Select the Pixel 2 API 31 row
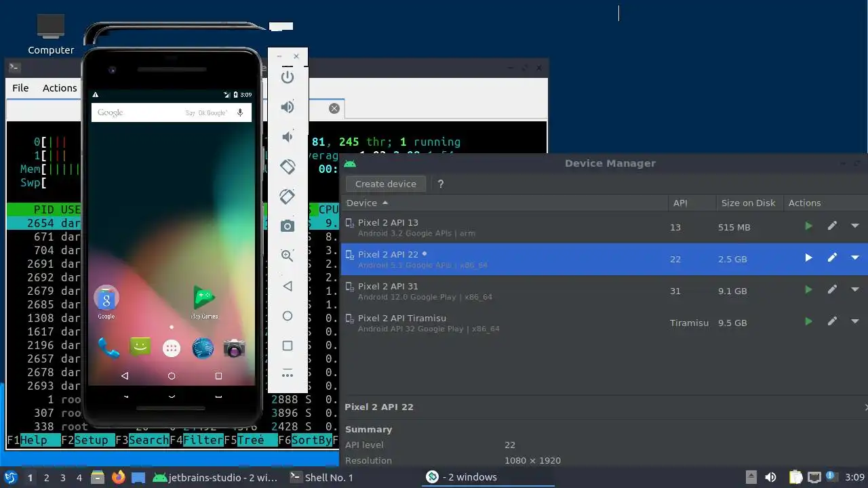This screenshot has height=488, width=868. pyautogui.click(x=604, y=291)
